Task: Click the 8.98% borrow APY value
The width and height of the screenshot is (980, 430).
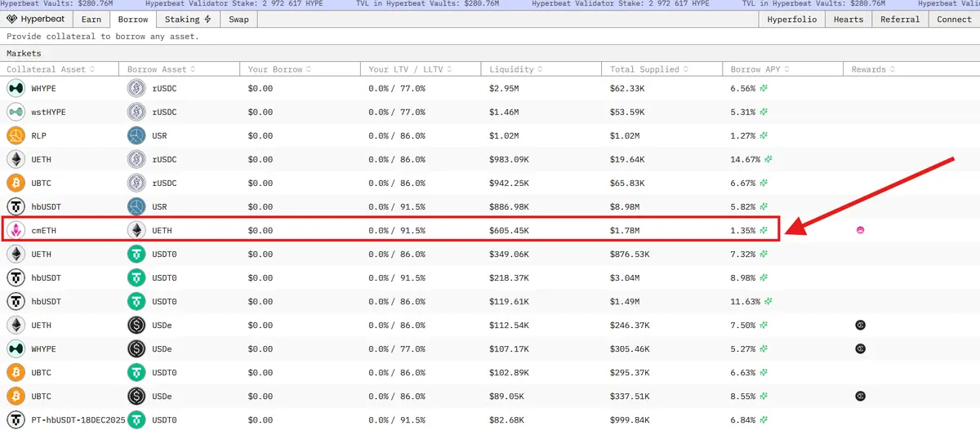Action: (743, 277)
